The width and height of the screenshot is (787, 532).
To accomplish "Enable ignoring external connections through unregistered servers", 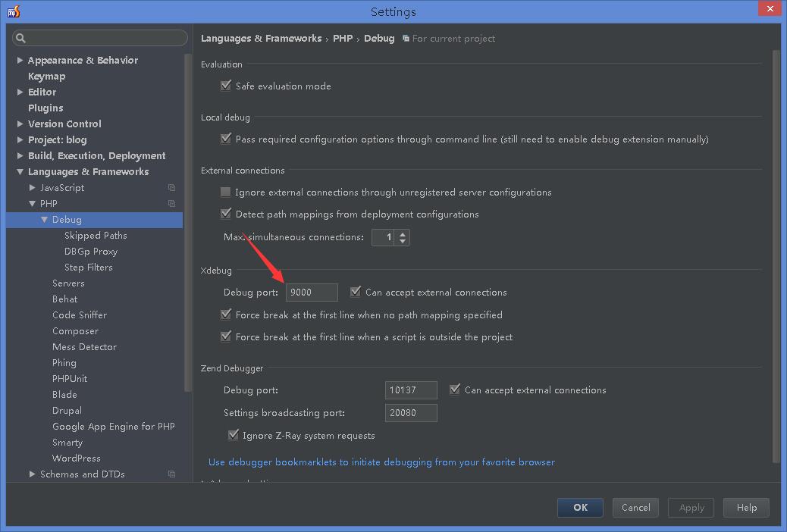I will click(x=225, y=192).
